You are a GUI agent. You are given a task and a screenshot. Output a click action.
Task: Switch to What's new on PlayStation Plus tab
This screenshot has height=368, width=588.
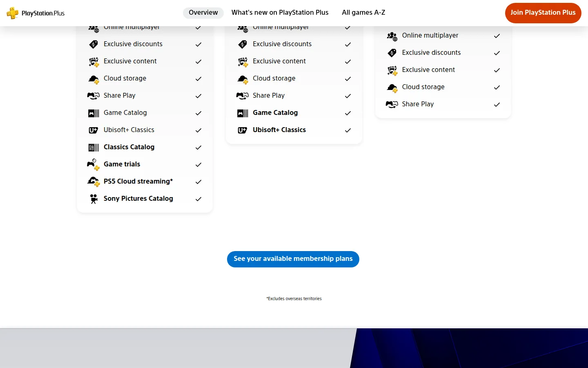point(280,13)
